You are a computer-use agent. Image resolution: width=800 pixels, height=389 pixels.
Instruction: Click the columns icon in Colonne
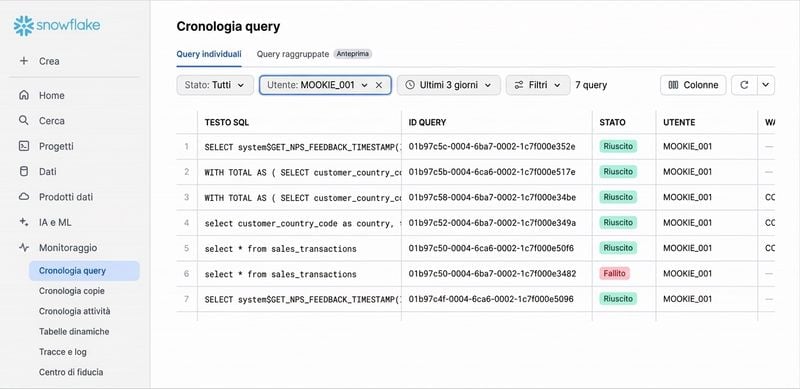point(673,85)
